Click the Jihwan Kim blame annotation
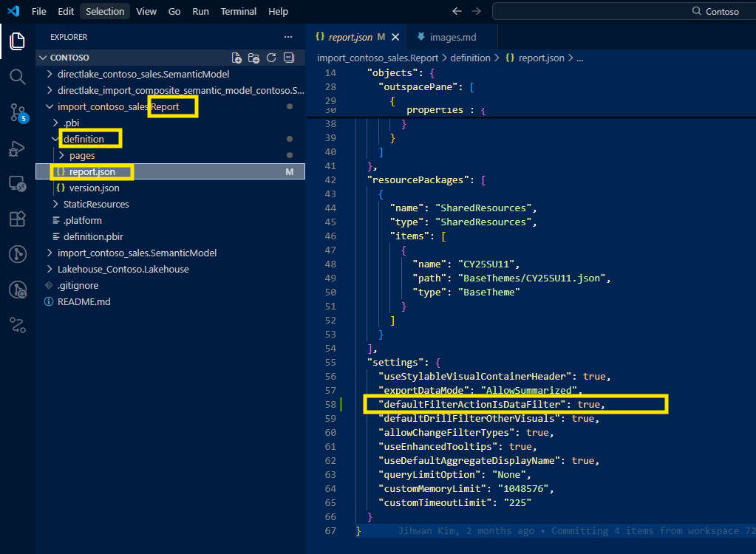 (x=576, y=531)
